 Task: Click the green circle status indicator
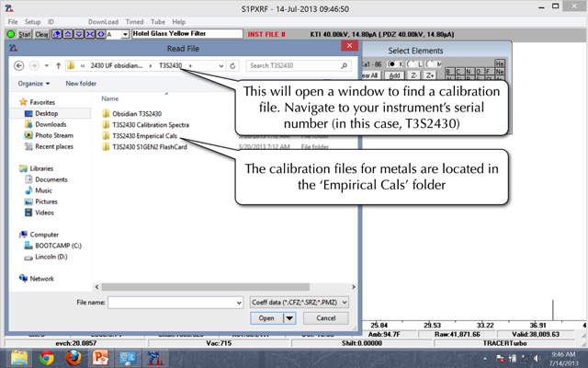[x=10, y=34]
